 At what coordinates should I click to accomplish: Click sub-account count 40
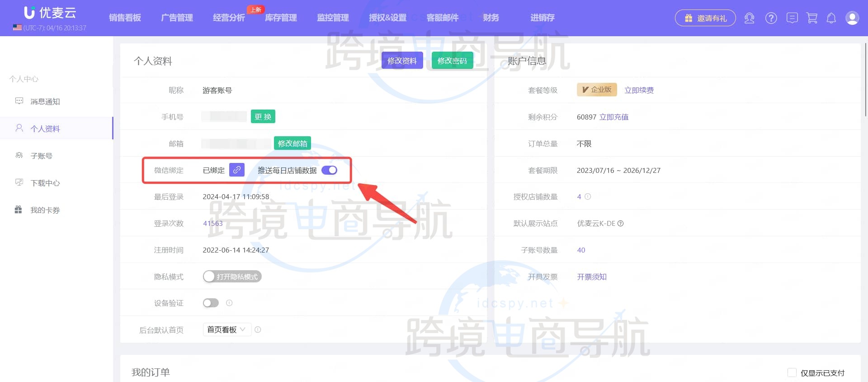[x=581, y=250]
